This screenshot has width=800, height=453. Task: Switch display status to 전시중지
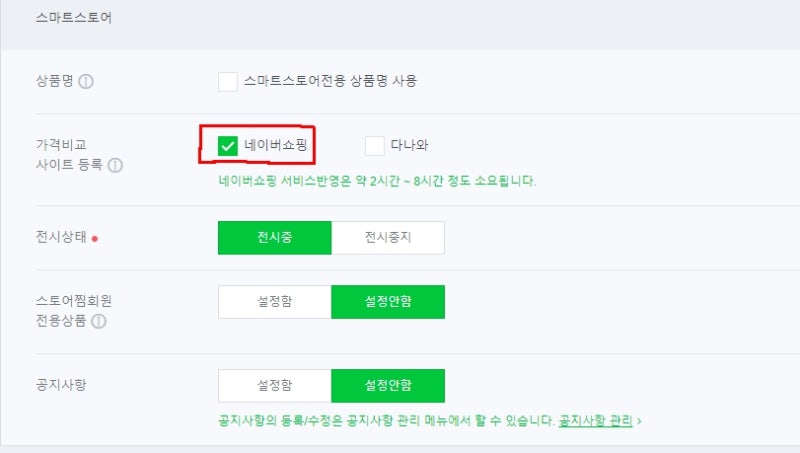coord(388,238)
